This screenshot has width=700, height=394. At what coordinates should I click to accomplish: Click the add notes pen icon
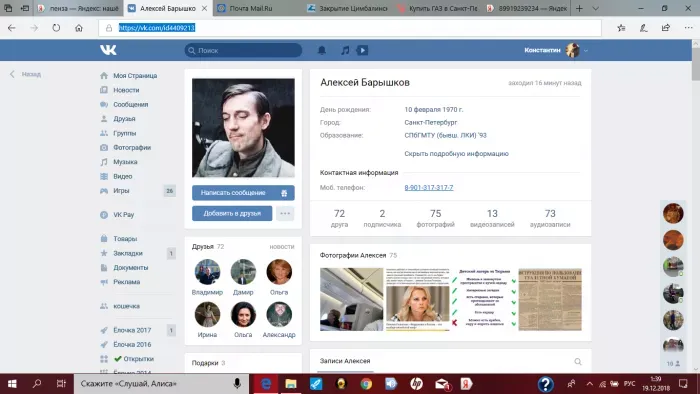click(x=643, y=28)
